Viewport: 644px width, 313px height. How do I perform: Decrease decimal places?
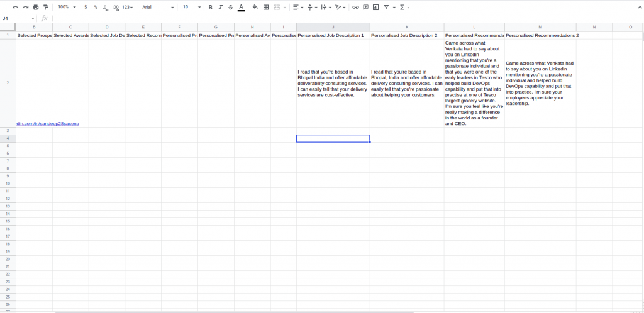(105, 7)
